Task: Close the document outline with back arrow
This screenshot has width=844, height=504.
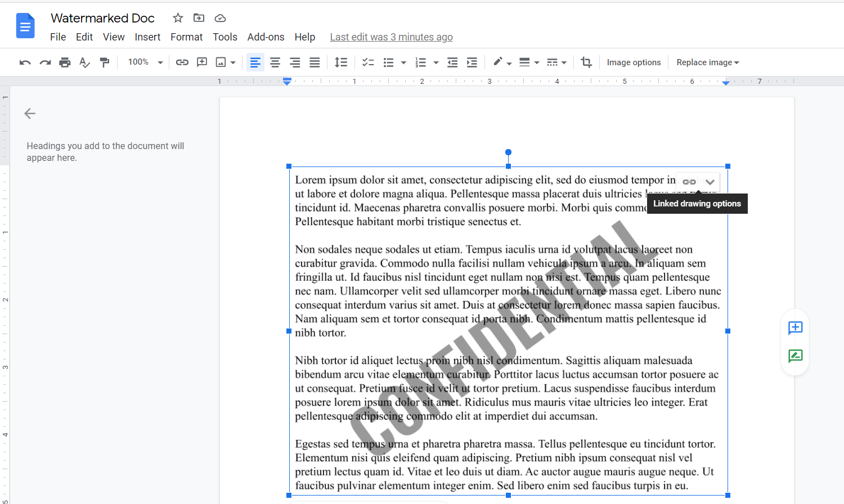Action: coord(30,114)
